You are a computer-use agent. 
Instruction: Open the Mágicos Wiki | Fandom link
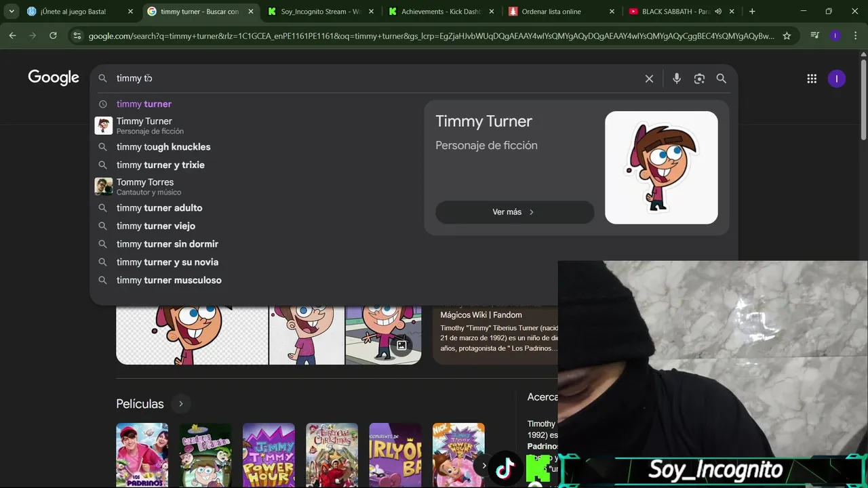tap(481, 314)
